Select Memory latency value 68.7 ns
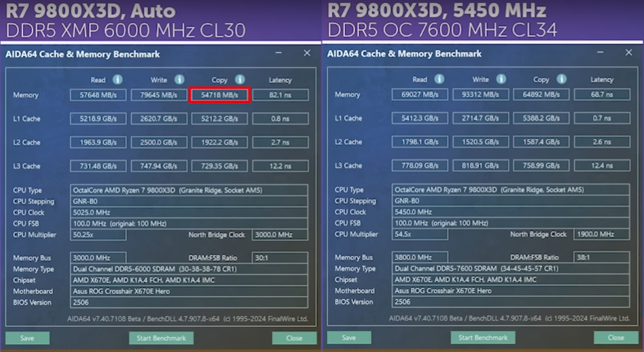The height and width of the screenshot is (352, 644). click(602, 95)
